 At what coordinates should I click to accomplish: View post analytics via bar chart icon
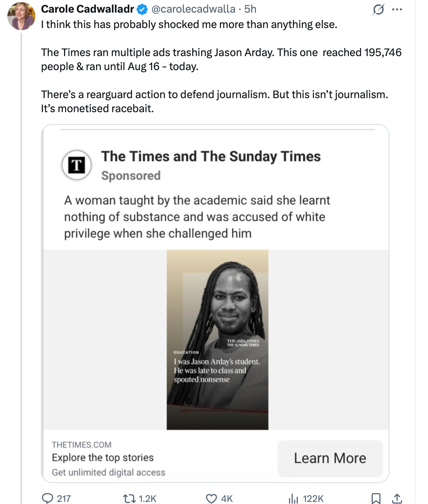293,498
